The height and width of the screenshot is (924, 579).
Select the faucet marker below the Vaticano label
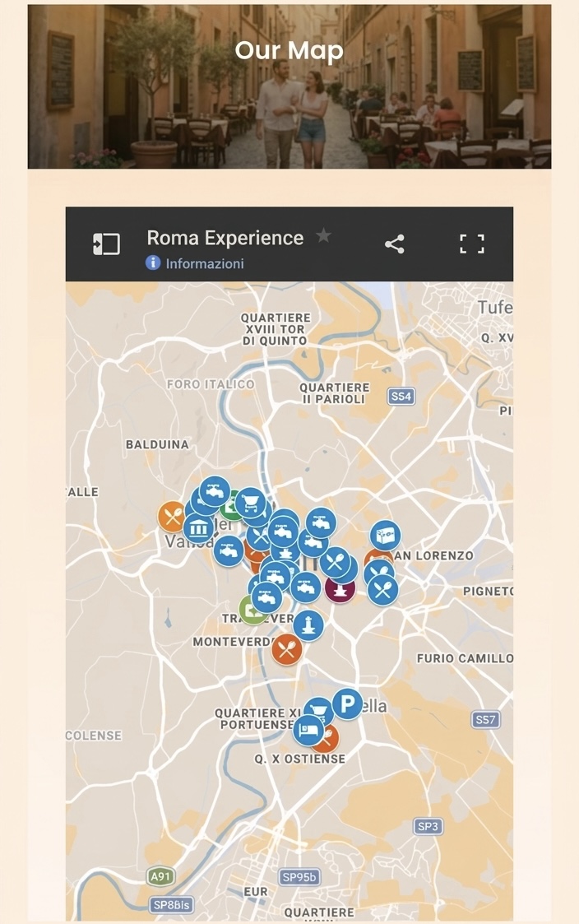point(228,551)
